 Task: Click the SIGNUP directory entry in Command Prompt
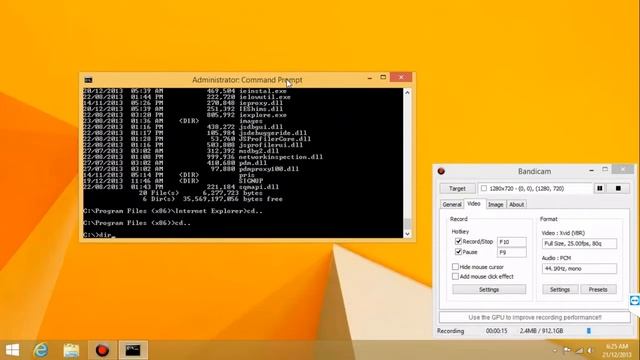click(x=251, y=181)
